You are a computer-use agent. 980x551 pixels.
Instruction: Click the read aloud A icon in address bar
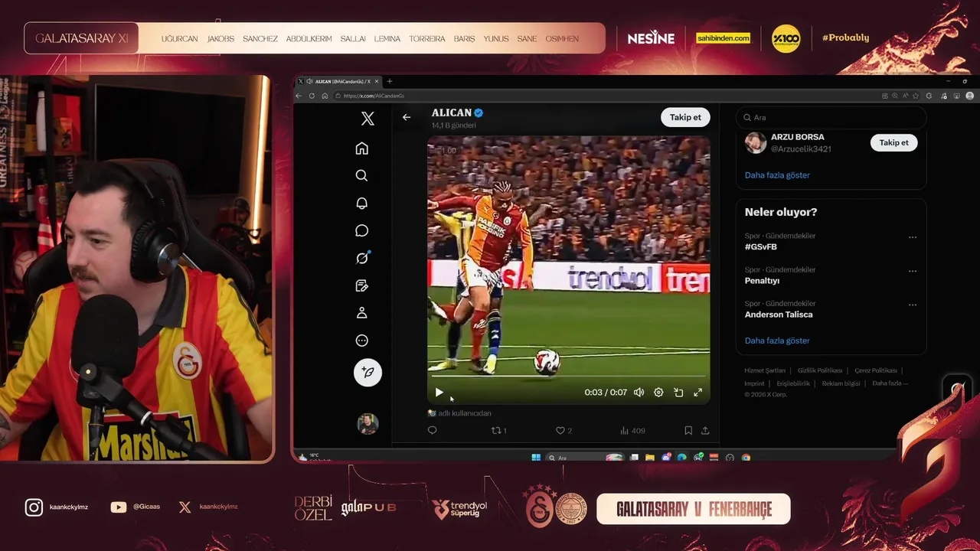tap(905, 96)
